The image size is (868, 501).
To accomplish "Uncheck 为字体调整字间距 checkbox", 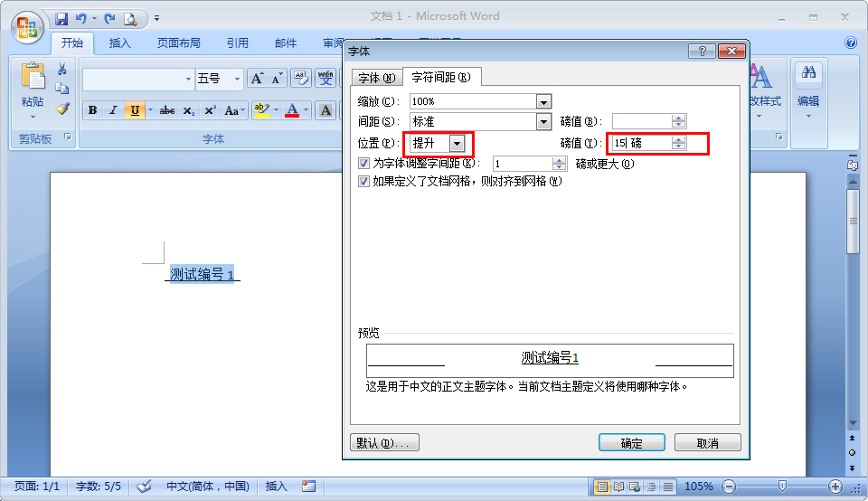I will point(363,164).
